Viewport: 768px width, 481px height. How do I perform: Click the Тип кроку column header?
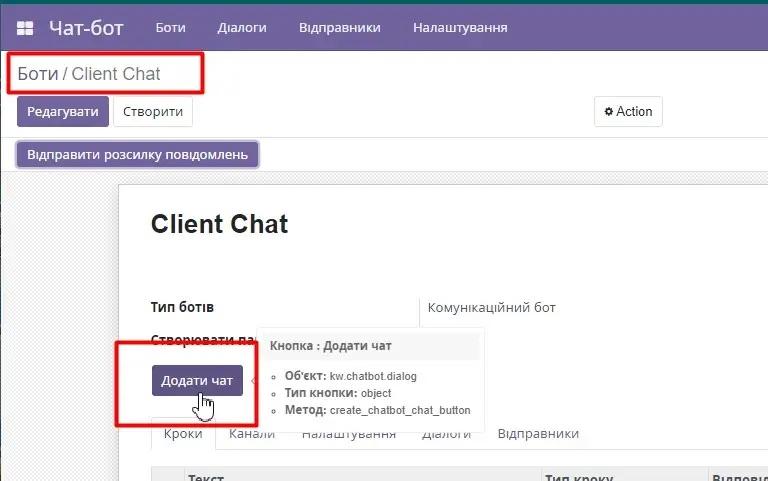[x=578, y=478]
